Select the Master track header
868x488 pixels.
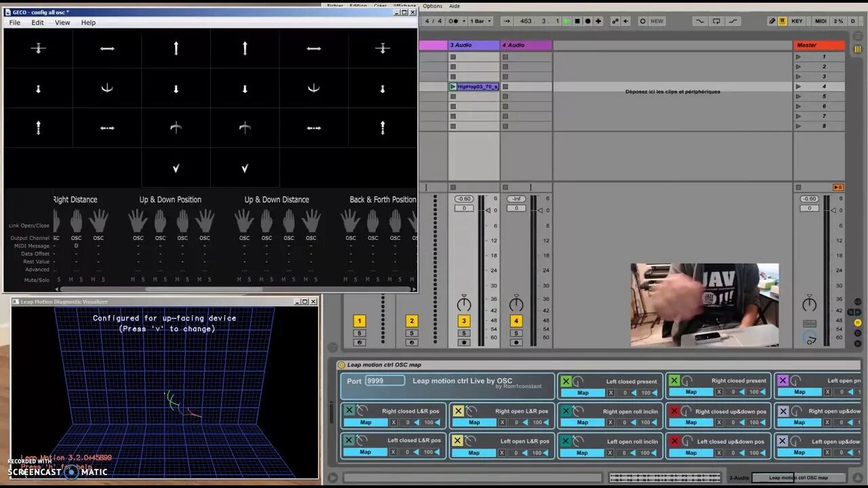click(819, 45)
